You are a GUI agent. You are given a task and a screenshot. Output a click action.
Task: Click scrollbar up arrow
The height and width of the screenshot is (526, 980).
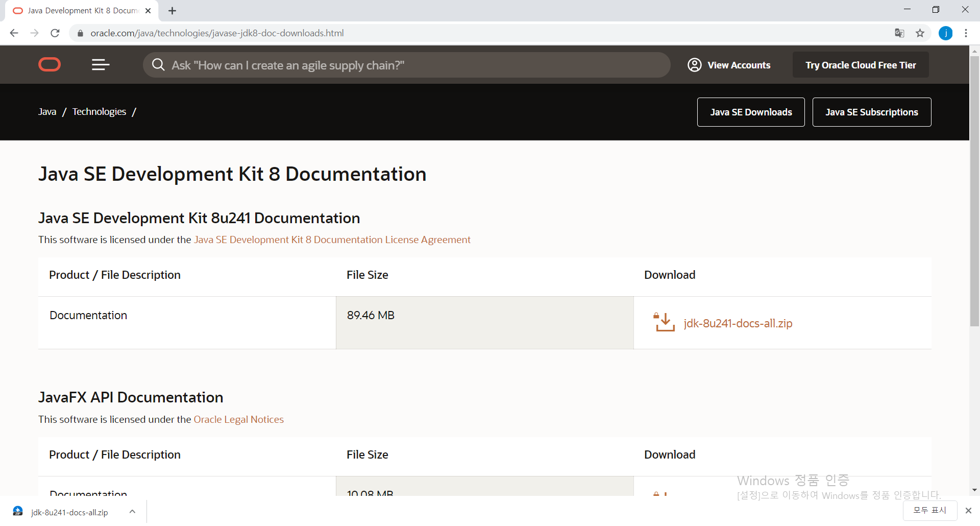click(974, 51)
